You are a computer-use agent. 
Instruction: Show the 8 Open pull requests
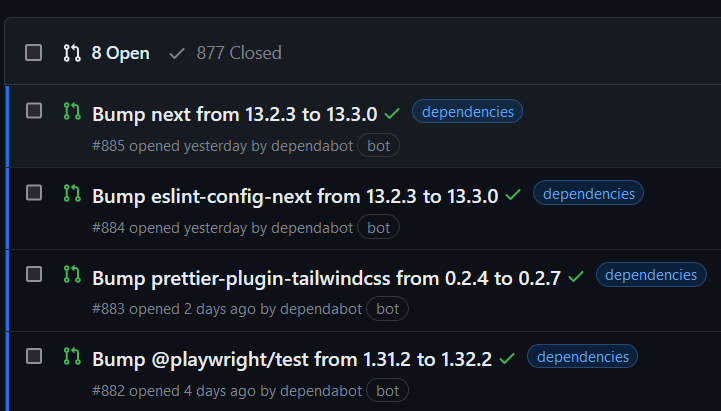click(107, 53)
